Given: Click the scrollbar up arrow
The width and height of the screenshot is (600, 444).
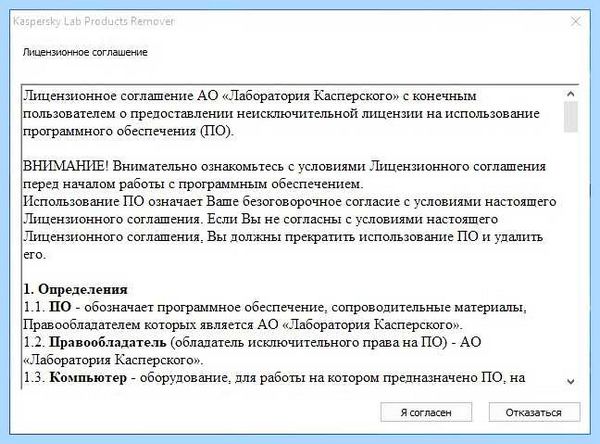Looking at the screenshot, I should pyautogui.click(x=571, y=93).
